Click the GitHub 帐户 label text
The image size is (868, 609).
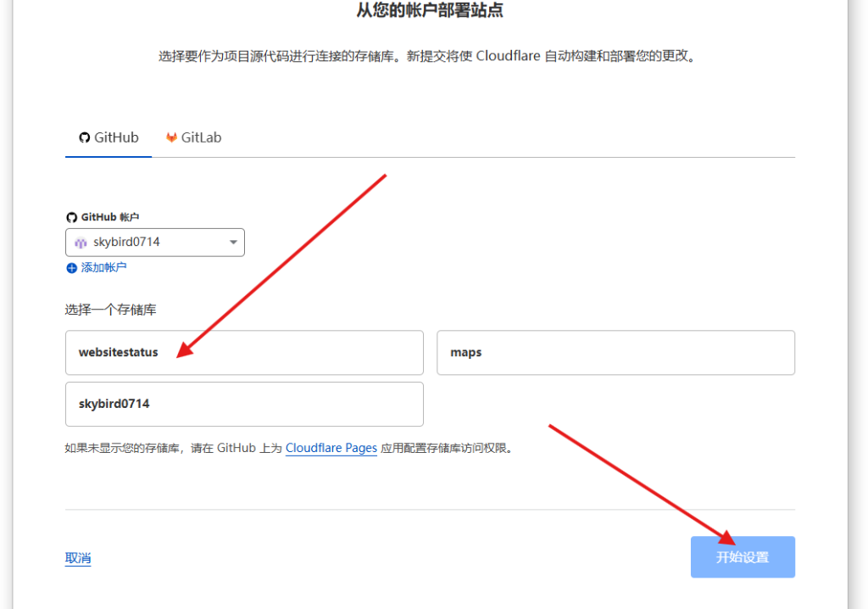[x=109, y=217]
